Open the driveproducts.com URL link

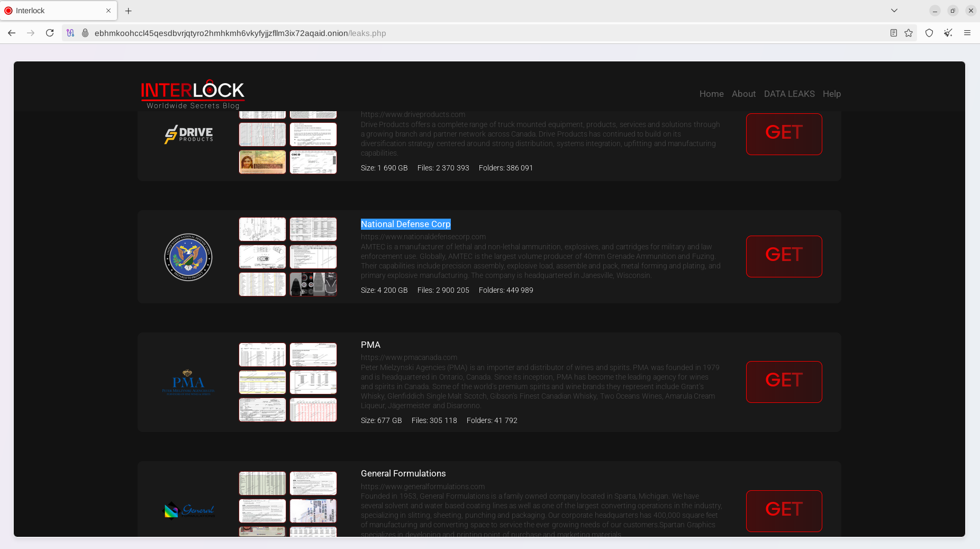413,114
